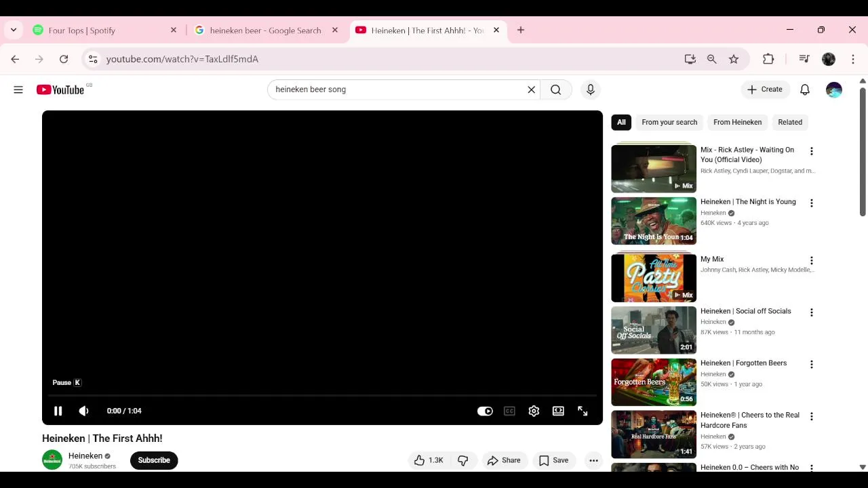Click the search magnifier button
The image size is (868, 488).
click(556, 89)
